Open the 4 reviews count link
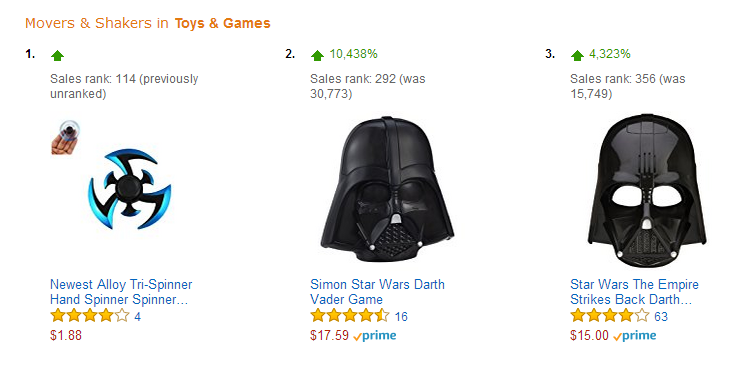The width and height of the screenshot is (738, 386). coord(137,317)
